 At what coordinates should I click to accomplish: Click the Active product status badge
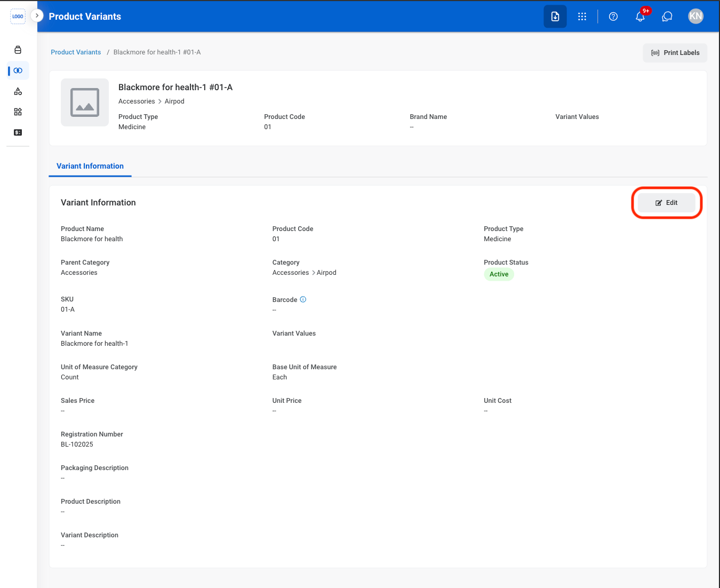coord(499,274)
